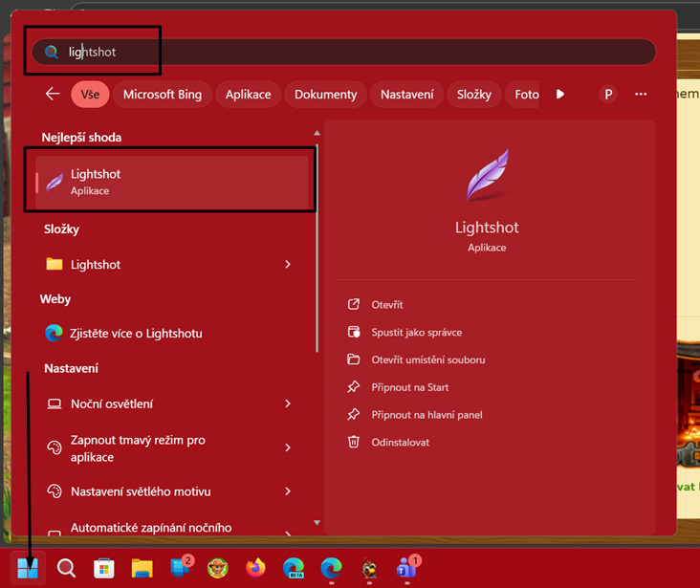Open the regular Microsoft Edge taskbar icon

pos(332,568)
